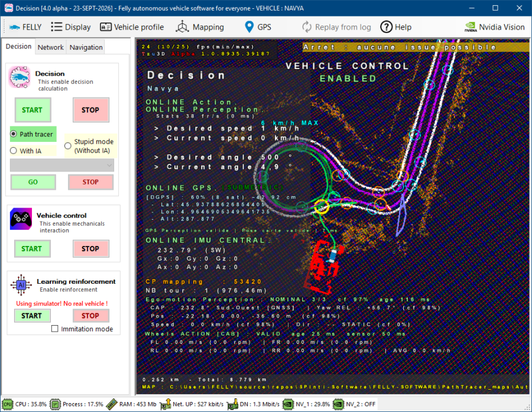
Task: Stop Vehicle control mechanical interaction
Action: tap(90, 249)
